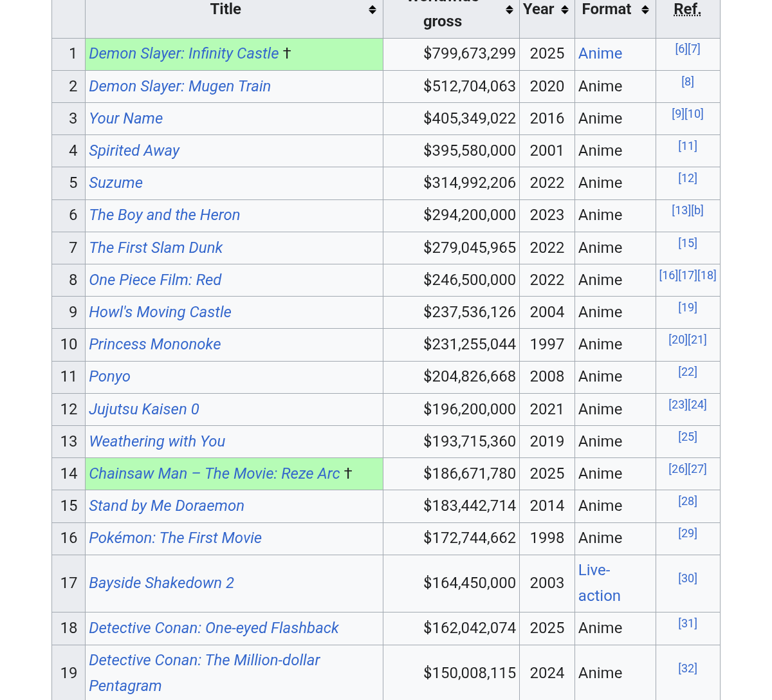Open Princess Mononoke link

tap(155, 344)
